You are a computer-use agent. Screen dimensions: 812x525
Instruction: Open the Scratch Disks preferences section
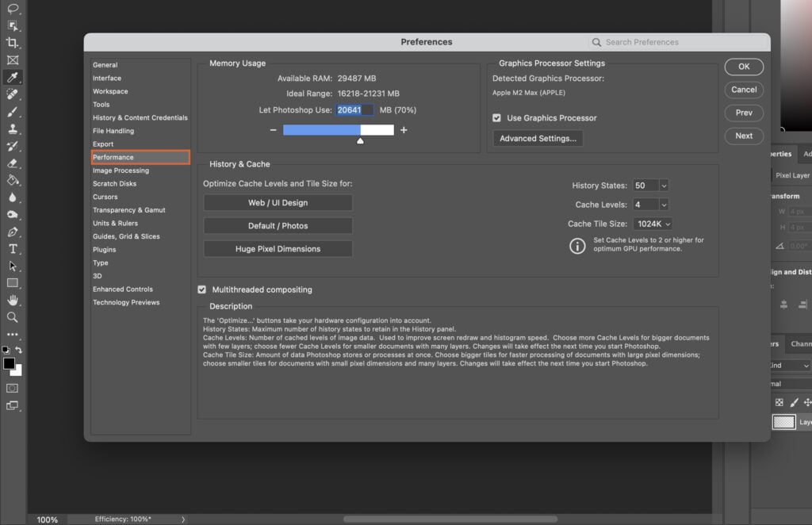pyautogui.click(x=115, y=184)
